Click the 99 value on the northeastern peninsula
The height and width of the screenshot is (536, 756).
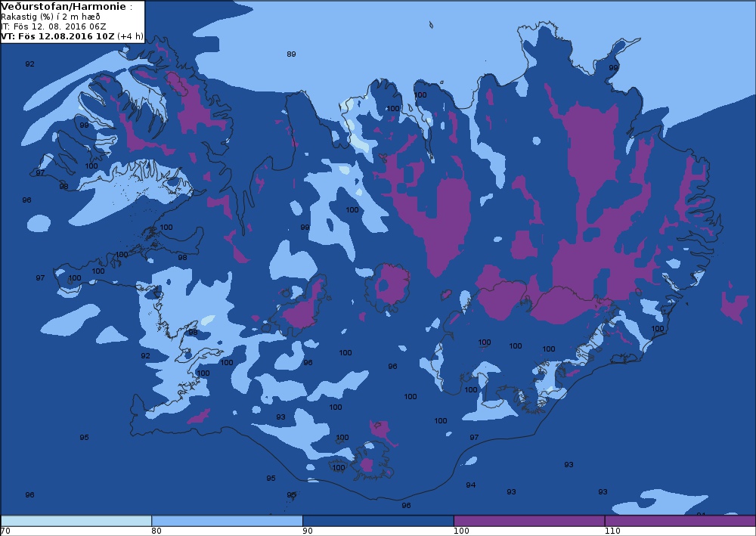pos(613,68)
